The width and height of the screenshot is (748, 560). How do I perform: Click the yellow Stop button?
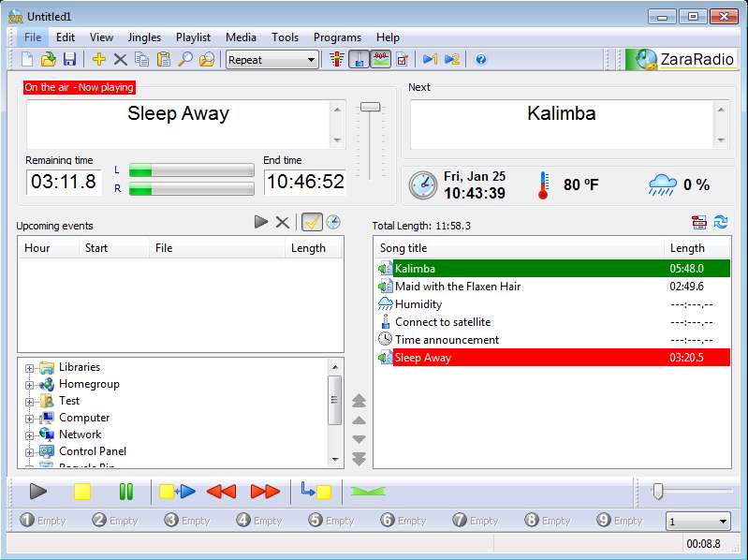coord(82,492)
